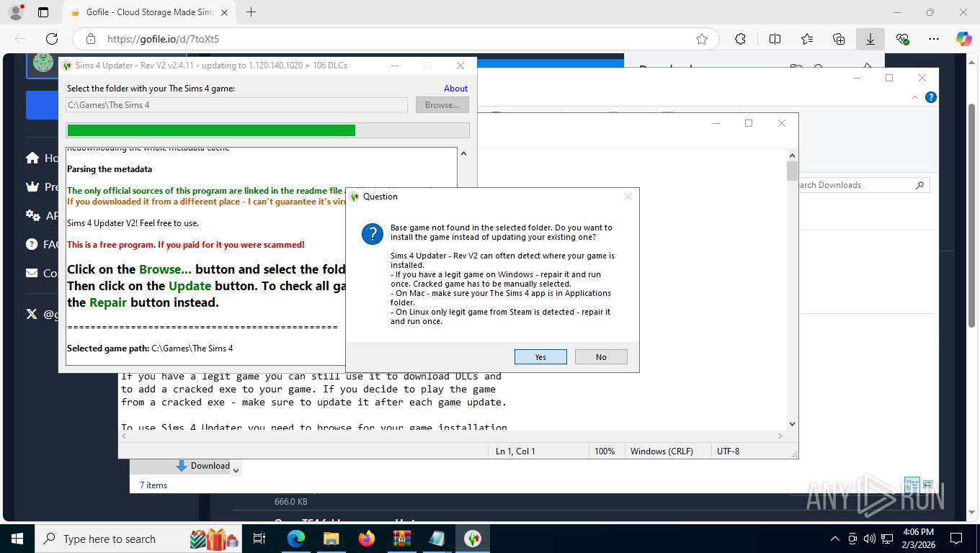Click the Browse... button in Sims 4 Updater
980x553 pixels.
[x=442, y=105]
